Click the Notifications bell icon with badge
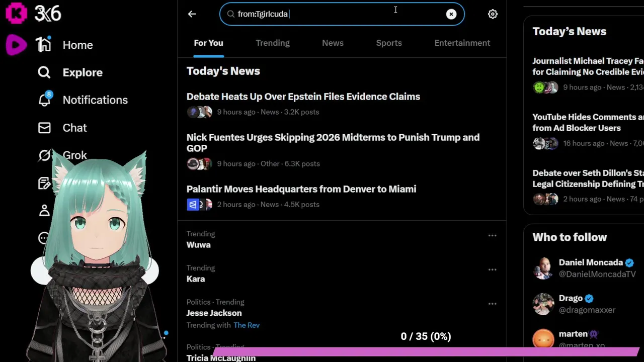Screen dimensions: 644x362 pos(45,100)
